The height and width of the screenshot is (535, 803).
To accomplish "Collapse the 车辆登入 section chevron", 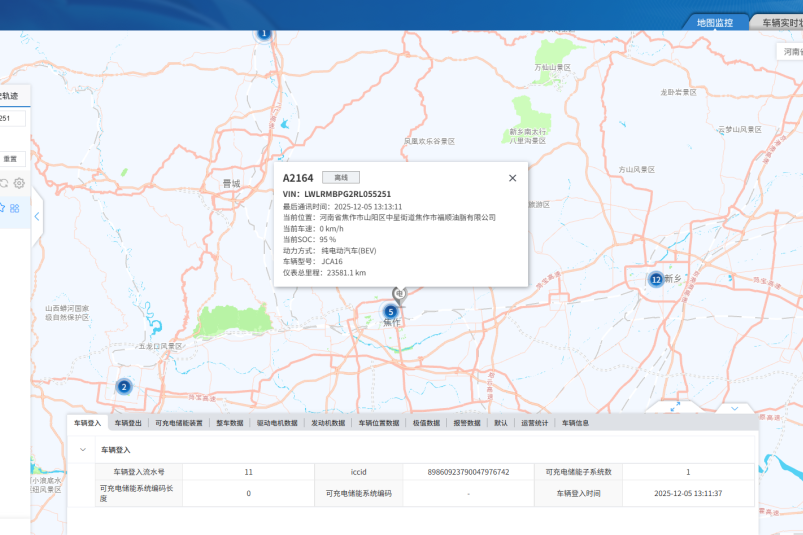I will pos(83,450).
